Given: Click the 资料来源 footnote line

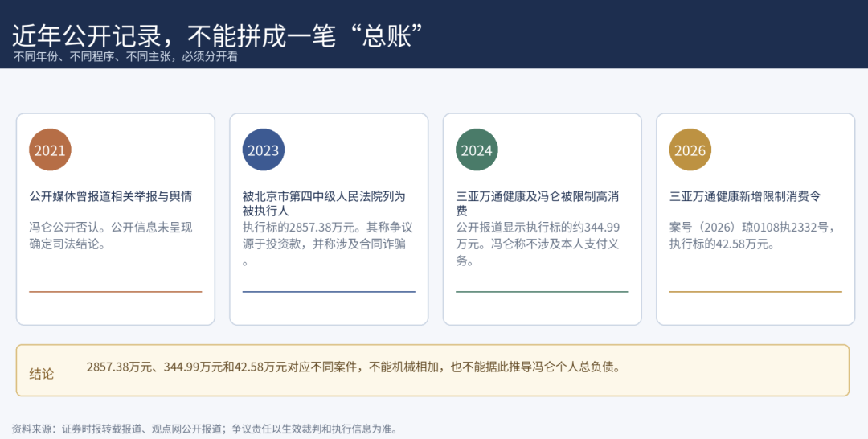Looking at the screenshot, I should tap(204, 429).
